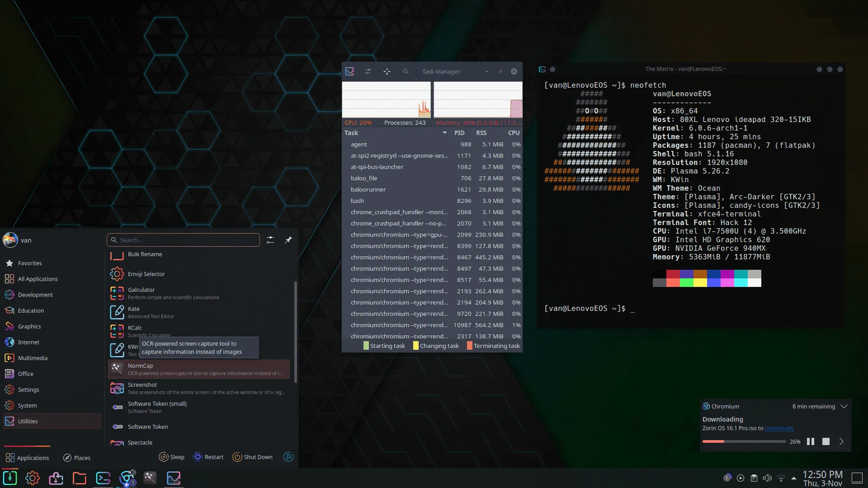
Task: Open the volume control in tray
Action: (767, 478)
